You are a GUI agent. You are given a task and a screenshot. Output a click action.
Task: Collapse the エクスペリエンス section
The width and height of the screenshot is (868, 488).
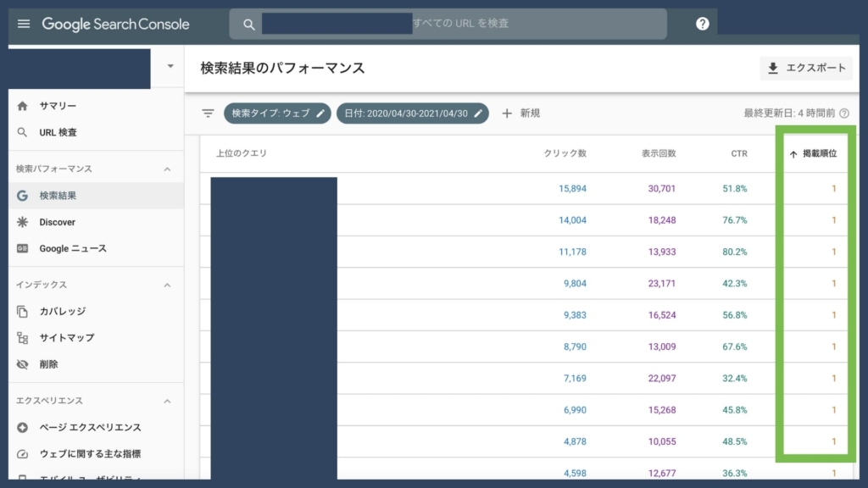[x=167, y=401]
